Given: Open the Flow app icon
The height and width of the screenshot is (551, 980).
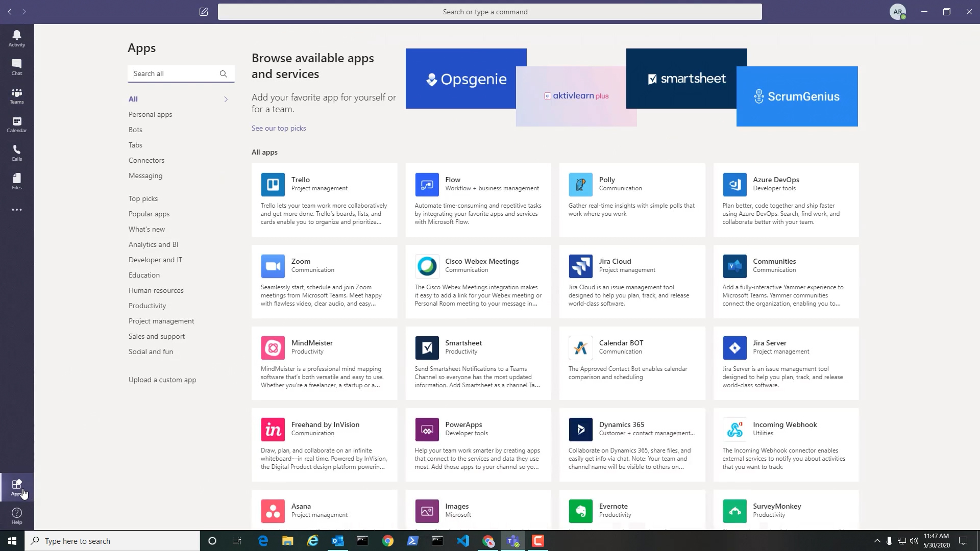Looking at the screenshot, I should click(x=427, y=184).
